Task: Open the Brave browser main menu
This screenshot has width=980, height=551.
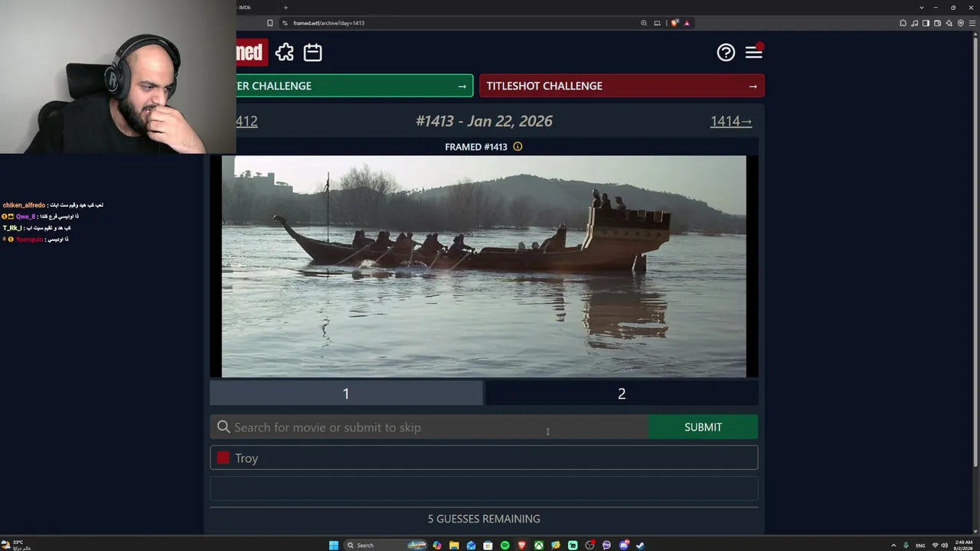Action: (972, 23)
